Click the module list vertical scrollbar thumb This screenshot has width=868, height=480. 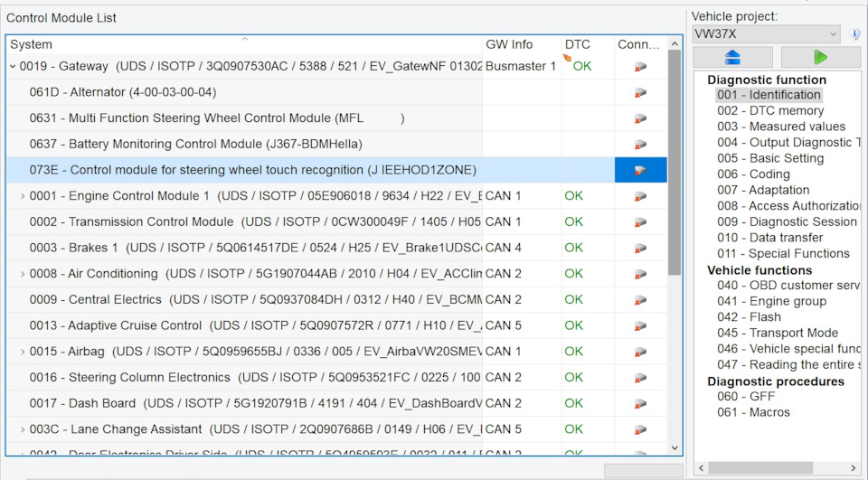[675, 163]
